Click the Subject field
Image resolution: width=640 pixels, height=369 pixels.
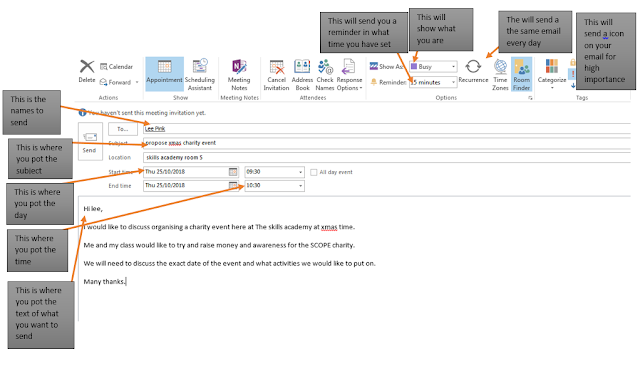(x=387, y=143)
